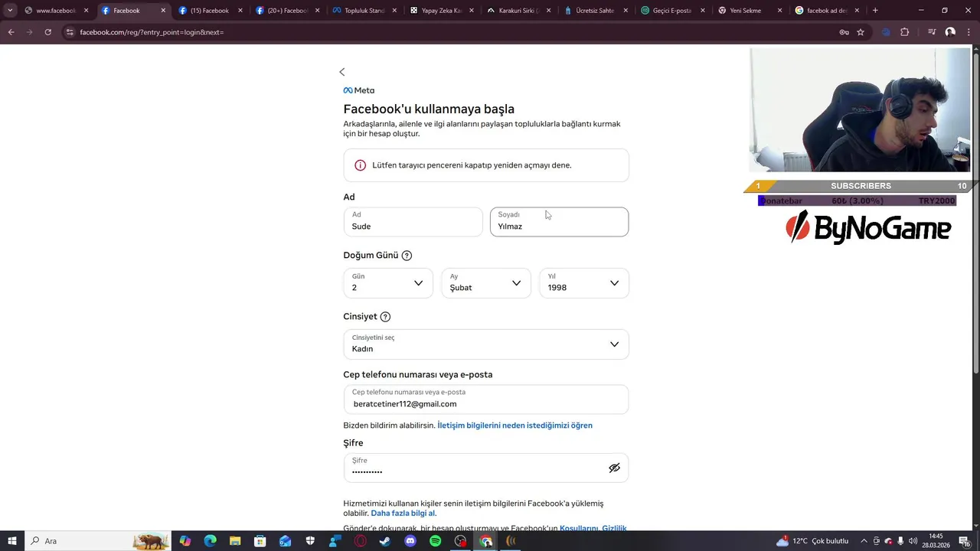Switch to the facebook ad Google search tab
Viewport: 980px width, 551px height.
(x=821, y=11)
